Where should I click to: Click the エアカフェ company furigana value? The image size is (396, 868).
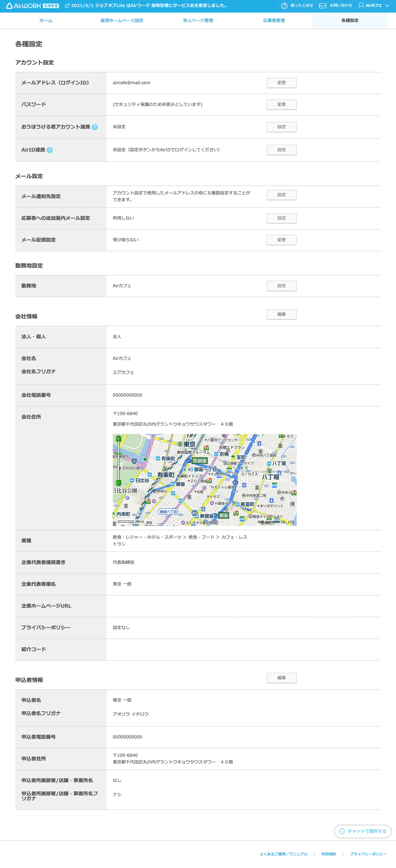(x=124, y=373)
